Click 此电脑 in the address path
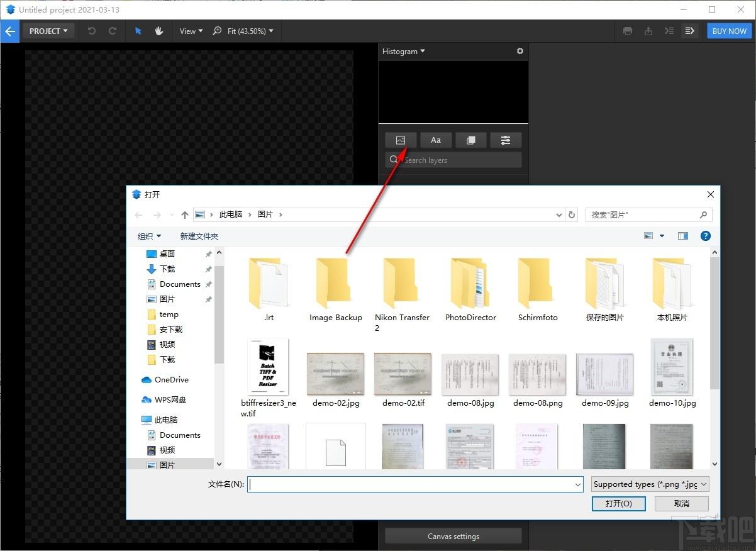 231,214
